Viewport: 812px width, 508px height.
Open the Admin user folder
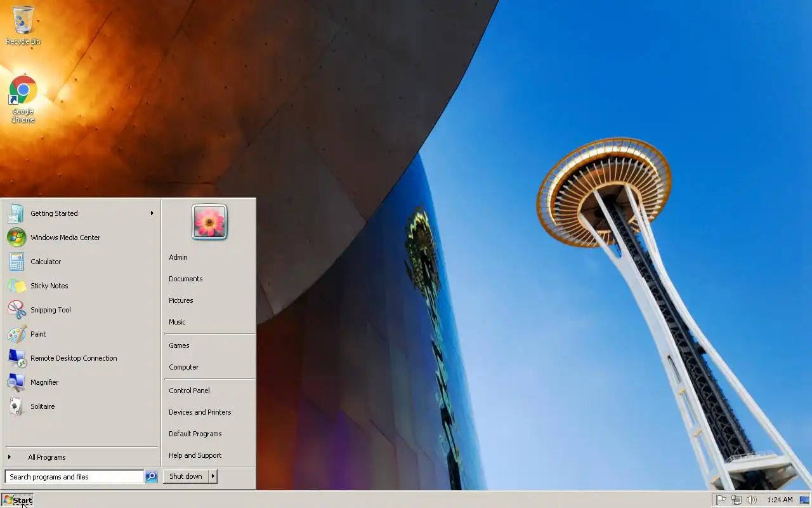point(178,257)
